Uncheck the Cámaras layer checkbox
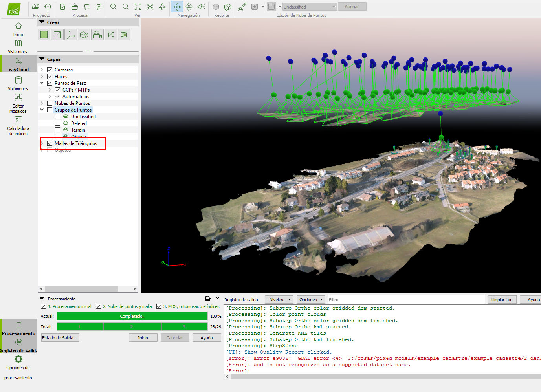 pyautogui.click(x=50, y=70)
